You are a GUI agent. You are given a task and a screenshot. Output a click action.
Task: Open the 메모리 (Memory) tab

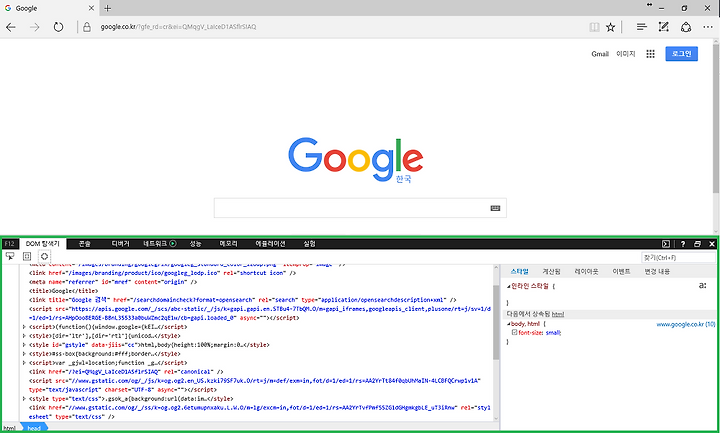click(228, 244)
